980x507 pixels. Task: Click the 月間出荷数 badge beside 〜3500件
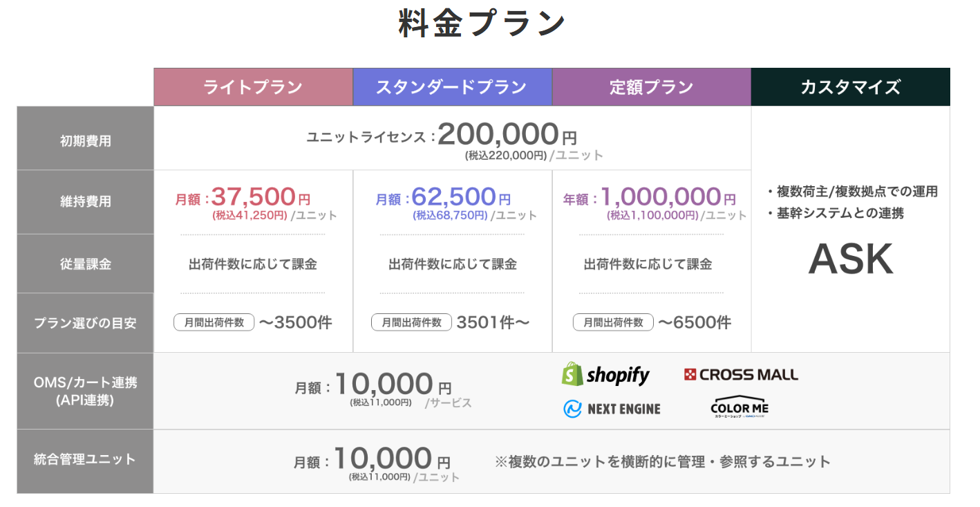[x=214, y=322]
